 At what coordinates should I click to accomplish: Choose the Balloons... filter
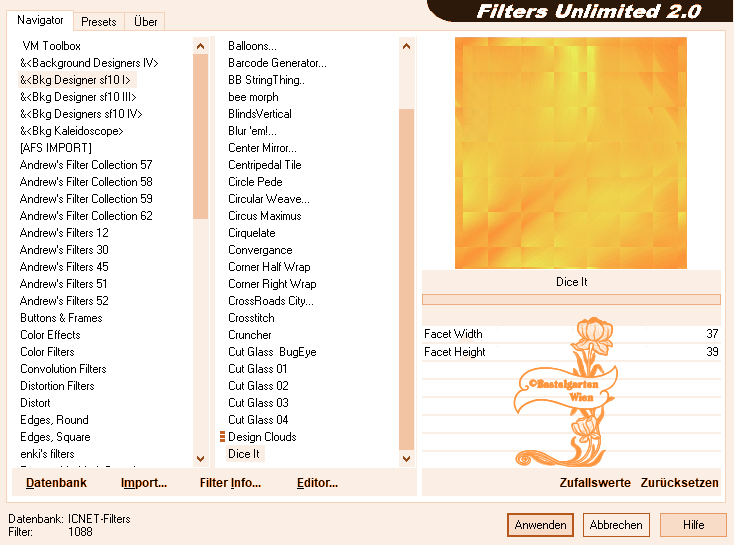pyautogui.click(x=252, y=46)
